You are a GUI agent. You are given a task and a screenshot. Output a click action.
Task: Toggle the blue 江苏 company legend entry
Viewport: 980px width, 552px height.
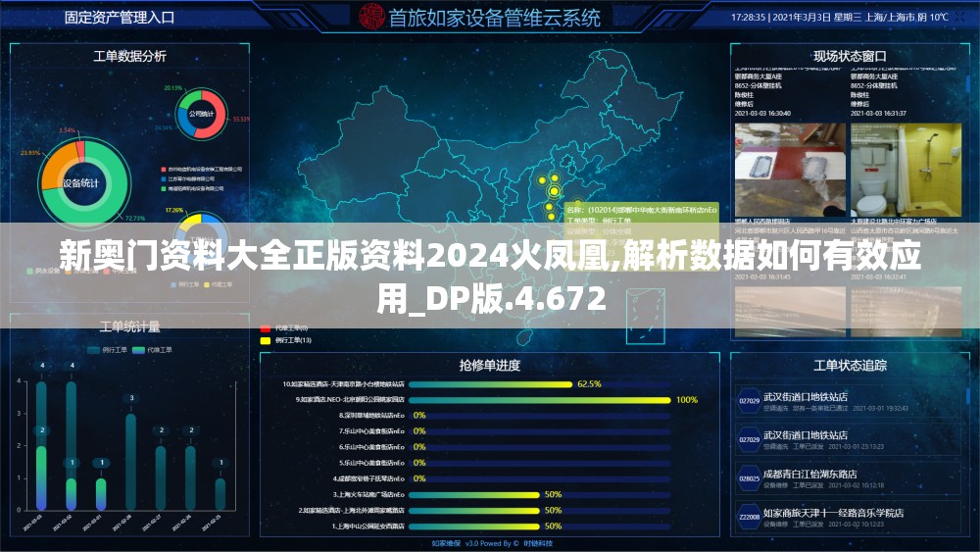pyautogui.click(x=187, y=178)
